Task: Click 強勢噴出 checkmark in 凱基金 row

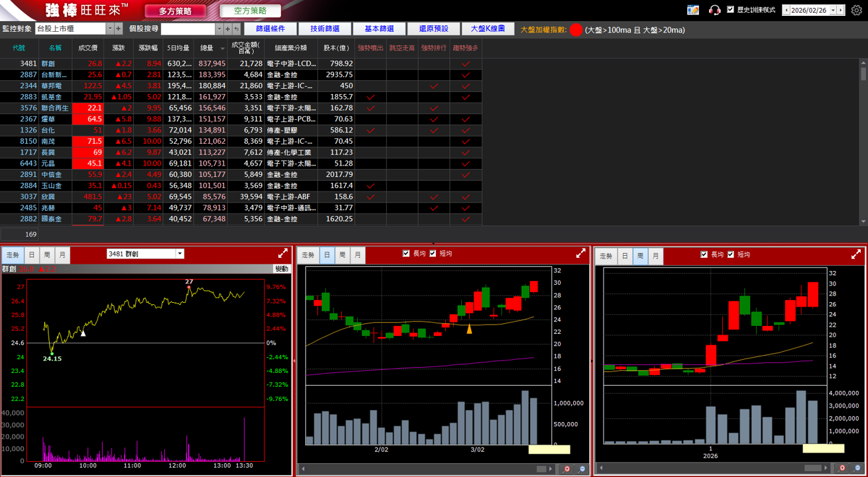Action: 370,97
